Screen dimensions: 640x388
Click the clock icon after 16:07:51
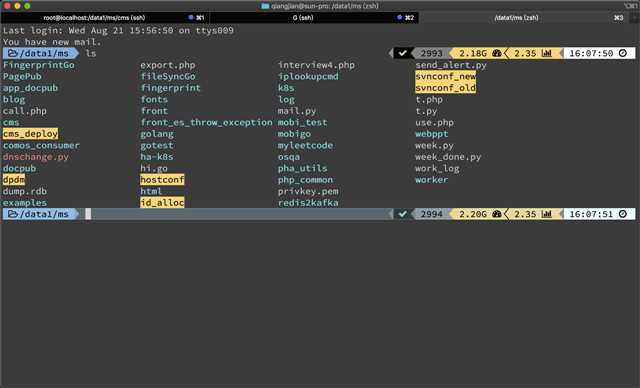(622, 214)
